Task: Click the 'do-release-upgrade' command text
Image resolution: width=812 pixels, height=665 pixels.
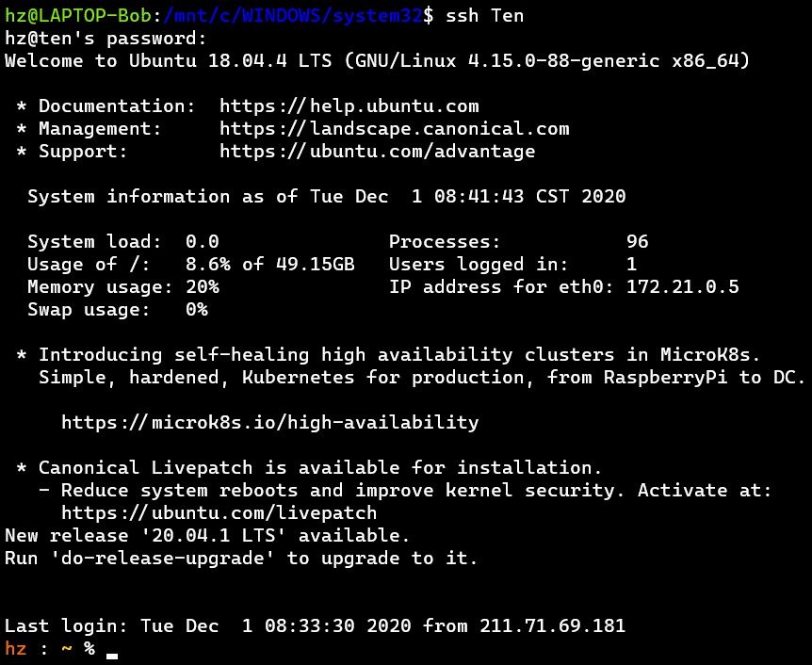Action: click(x=163, y=559)
